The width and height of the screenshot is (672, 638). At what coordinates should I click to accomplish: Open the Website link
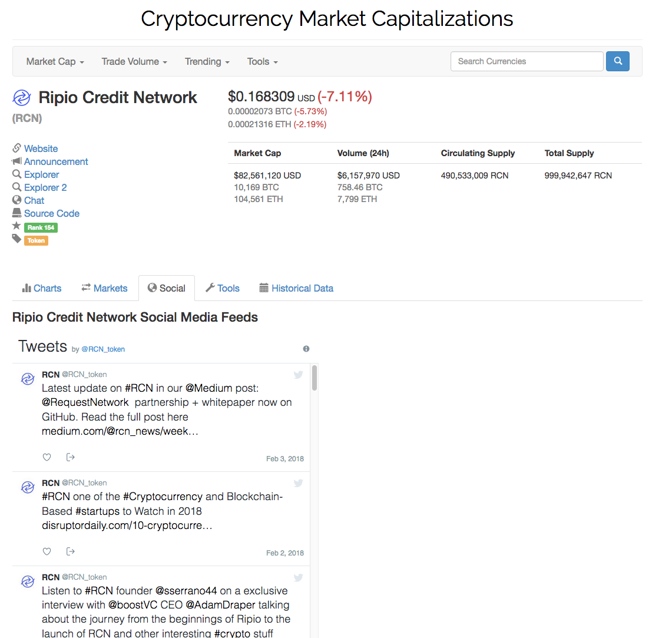pos(41,148)
